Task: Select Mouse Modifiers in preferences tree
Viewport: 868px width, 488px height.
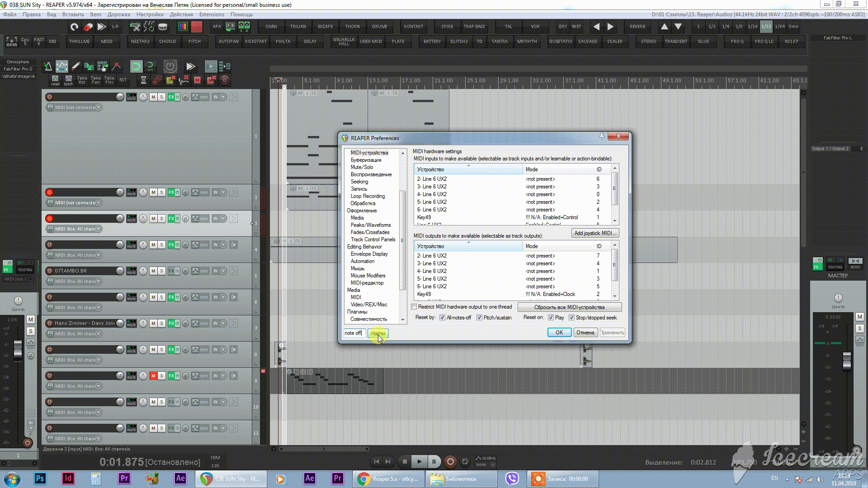Action: (368, 276)
